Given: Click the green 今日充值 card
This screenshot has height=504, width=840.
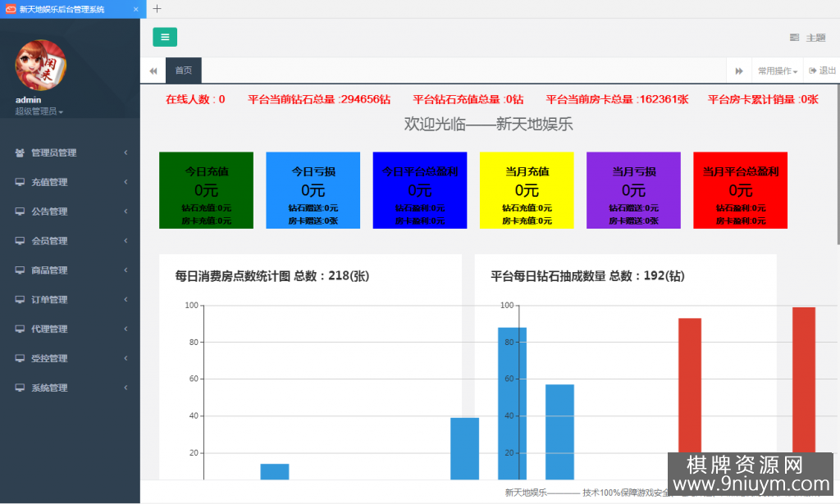Looking at the screenshot, I should (206, 190).
